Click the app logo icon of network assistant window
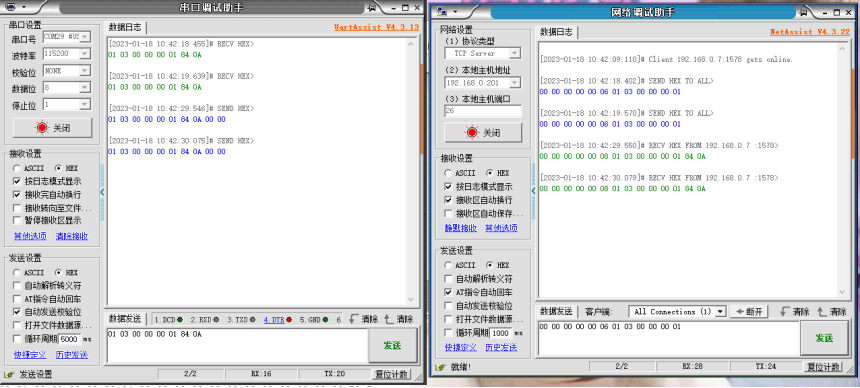This screenshot has height=388, width=860. point(442,12)
